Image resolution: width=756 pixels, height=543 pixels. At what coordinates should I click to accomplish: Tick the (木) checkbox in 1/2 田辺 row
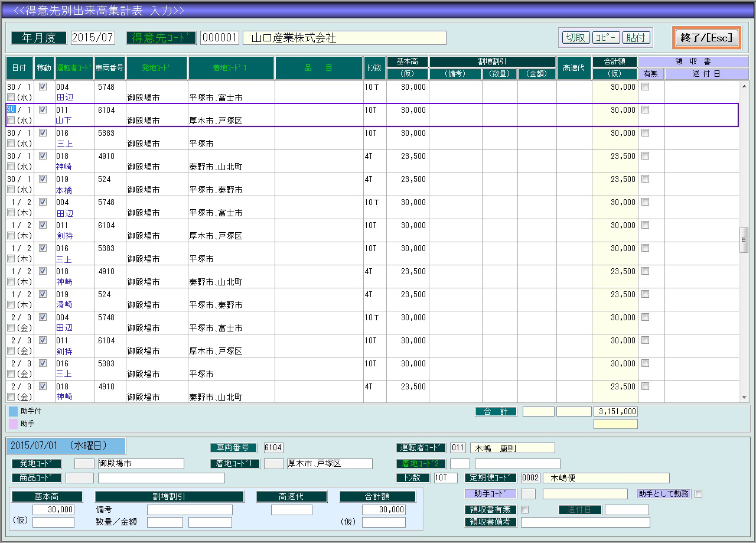(11, 213)
